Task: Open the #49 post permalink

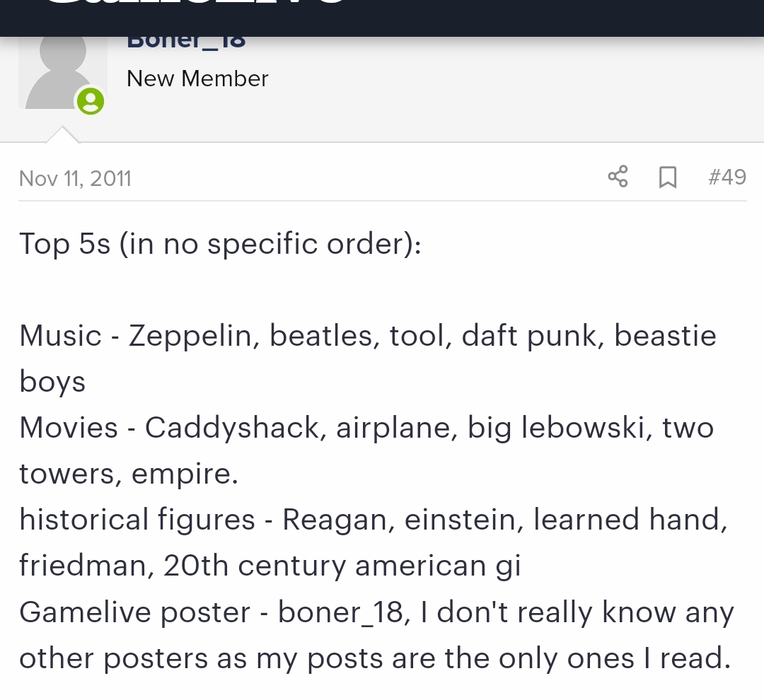Action: pyautogui.click(x=727, y=177)
